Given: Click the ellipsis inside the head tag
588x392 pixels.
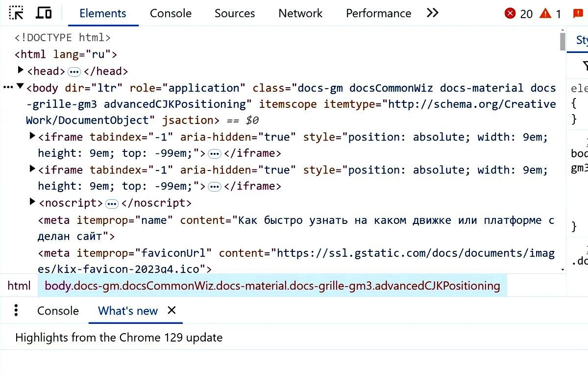Looking at the screenshot, I should pos(74,72).
